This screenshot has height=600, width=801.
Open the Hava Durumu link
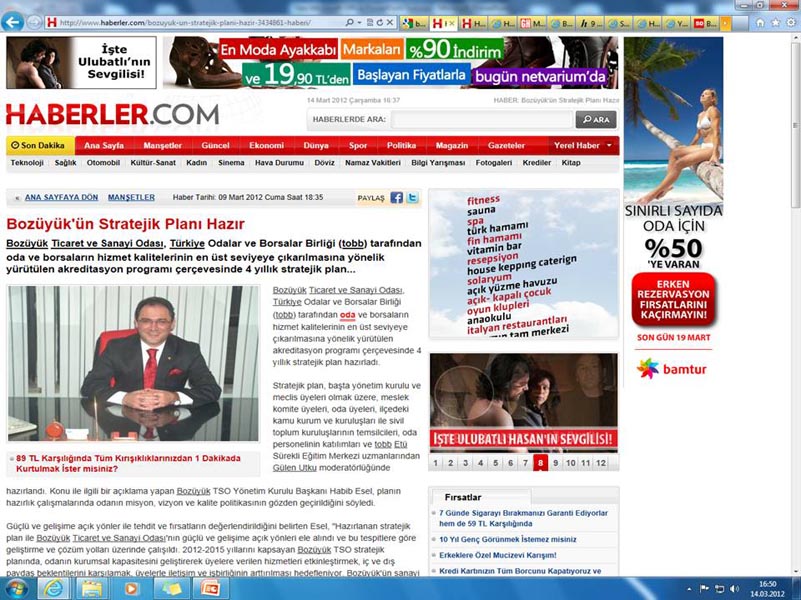(x=279, y=163)
